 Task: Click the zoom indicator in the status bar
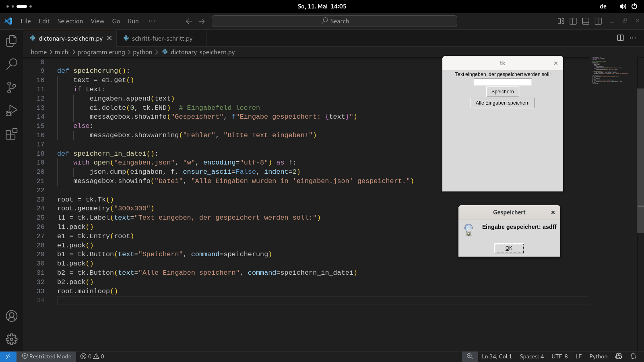(x=470, y=356)
